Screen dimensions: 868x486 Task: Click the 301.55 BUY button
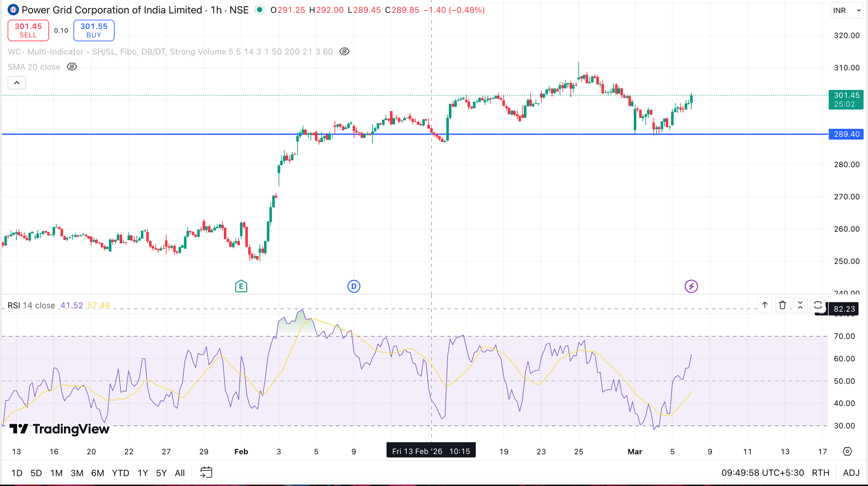point(94,31)
